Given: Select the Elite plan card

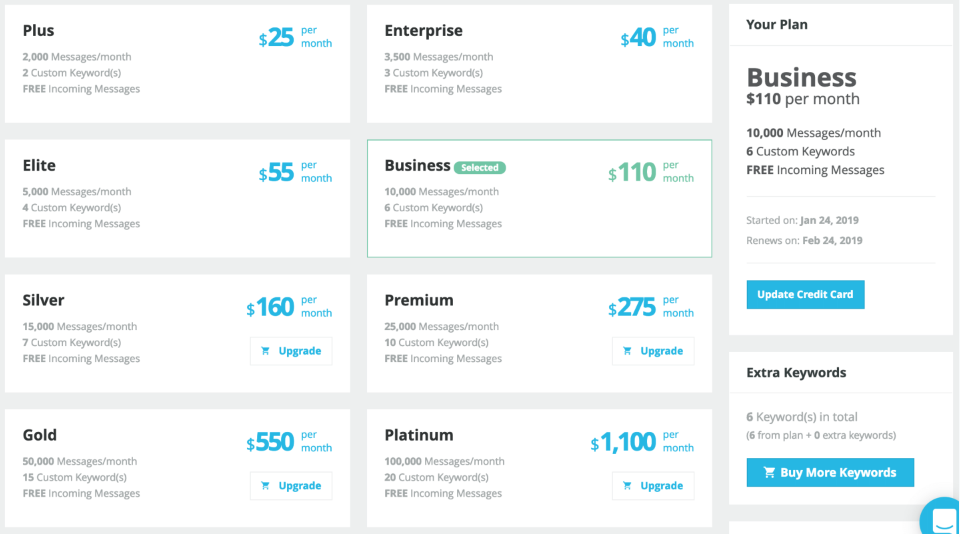Looking at the screenshot, I should [178, 198].
